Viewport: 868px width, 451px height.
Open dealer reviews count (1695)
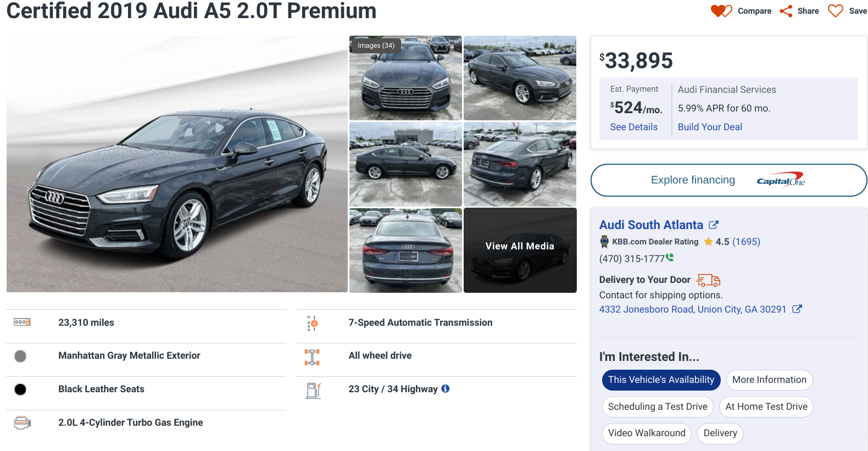[746, 242]
